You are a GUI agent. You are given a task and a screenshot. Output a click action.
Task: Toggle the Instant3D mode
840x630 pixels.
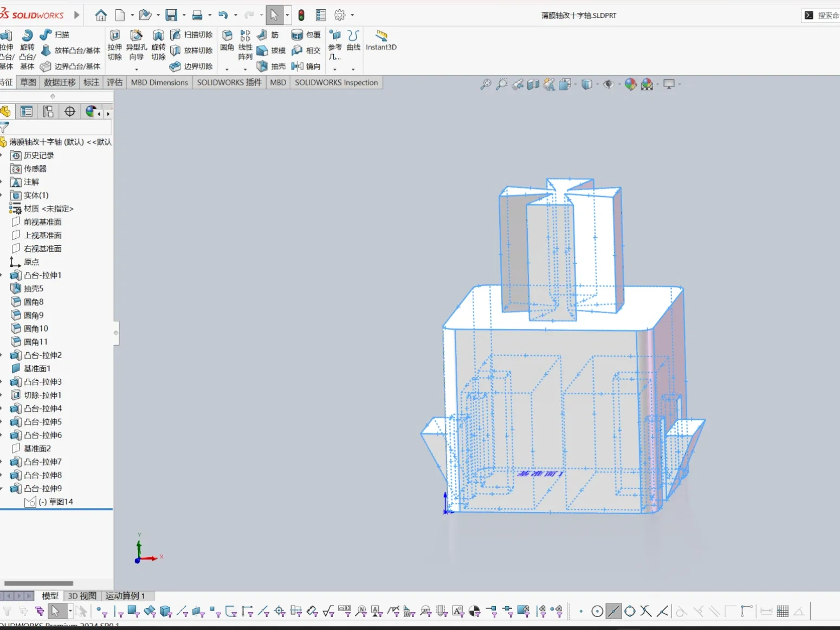point(381,41)
